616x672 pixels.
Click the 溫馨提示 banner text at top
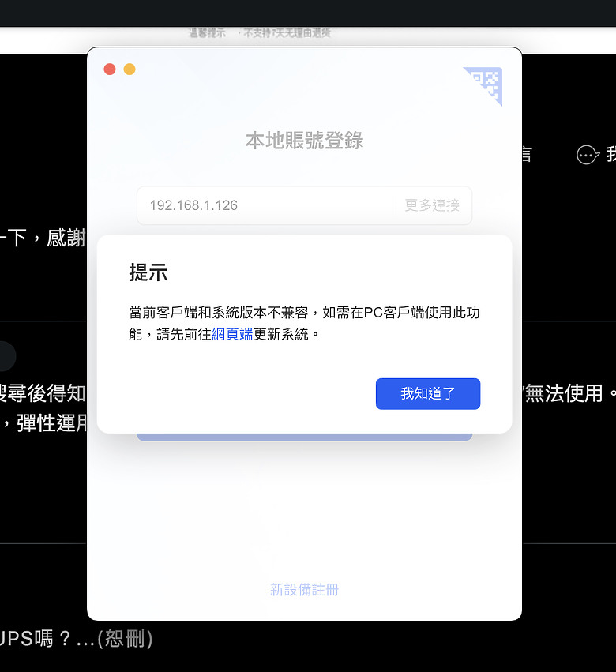(x=208, y=33)
